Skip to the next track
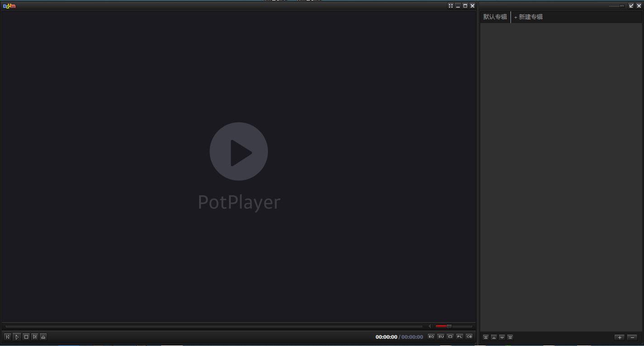The height and width of the screenshot is (346, 644). (34, 336)
